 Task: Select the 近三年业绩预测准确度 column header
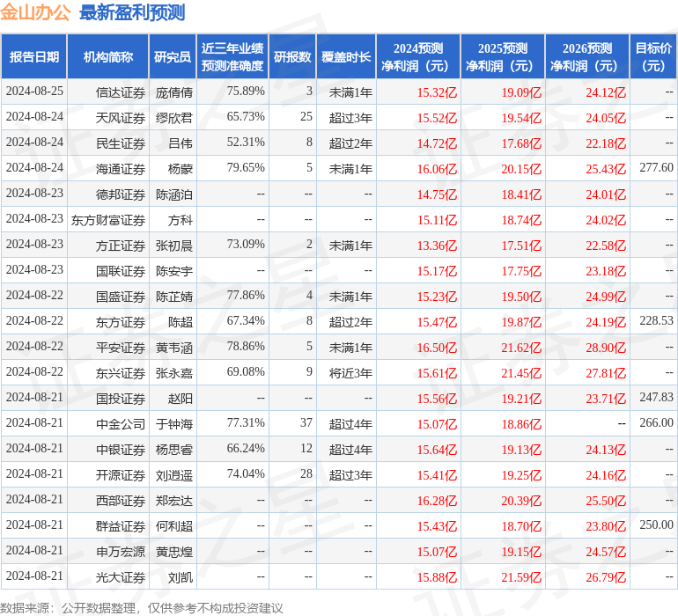[x=232, y=56]
